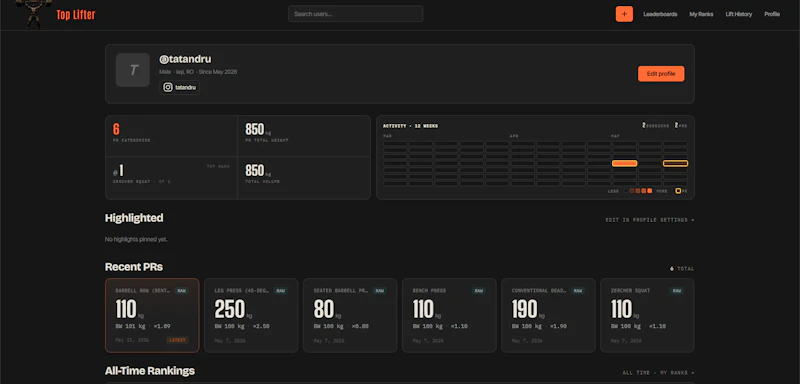Click the # symbol beside top rank 1
Viewport: 800px width, 384px height.
pyautogui.click(x=115, y=173)
